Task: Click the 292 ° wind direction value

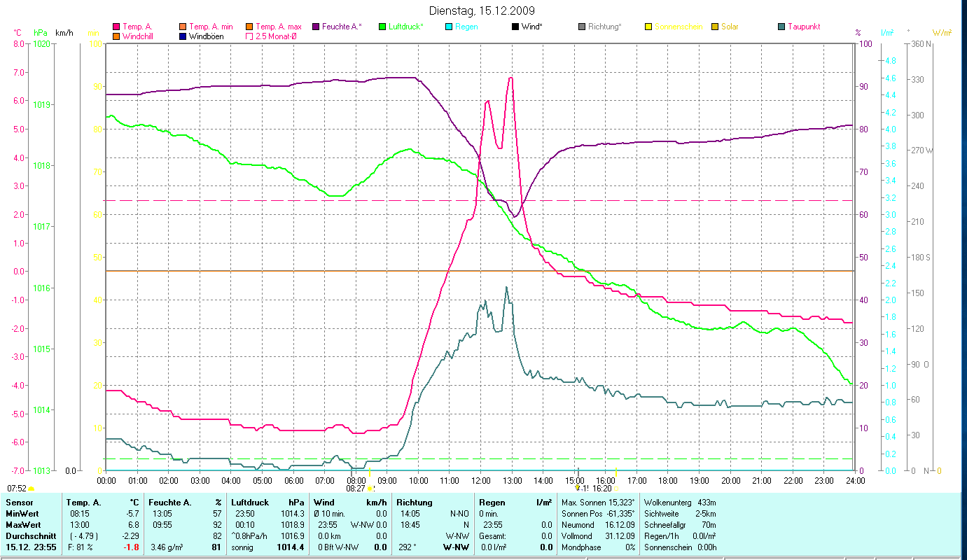Action: (407, 547)
